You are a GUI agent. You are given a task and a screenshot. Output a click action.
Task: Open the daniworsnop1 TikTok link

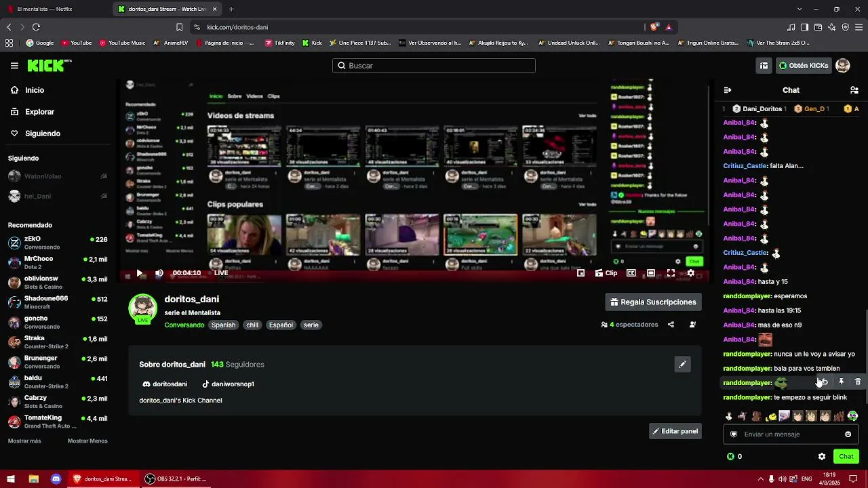(x=228, y=384)
